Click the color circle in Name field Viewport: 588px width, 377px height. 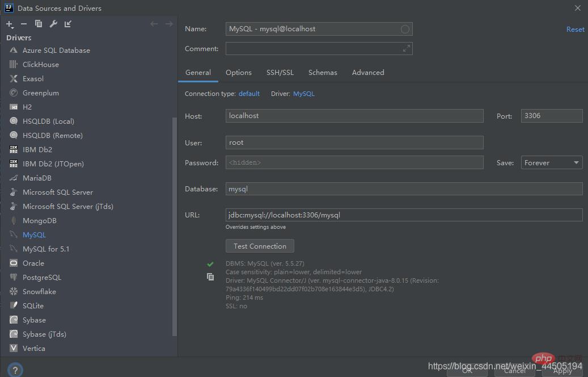405,29
